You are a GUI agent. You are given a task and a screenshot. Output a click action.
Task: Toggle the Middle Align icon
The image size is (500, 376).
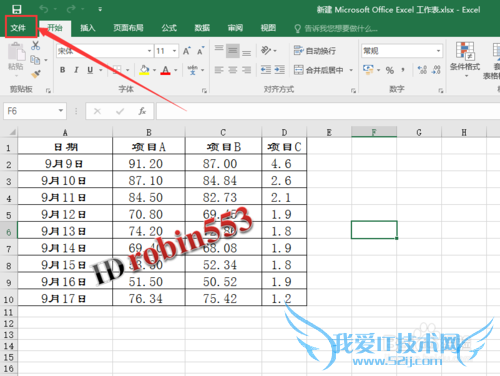tap(233, 51)
